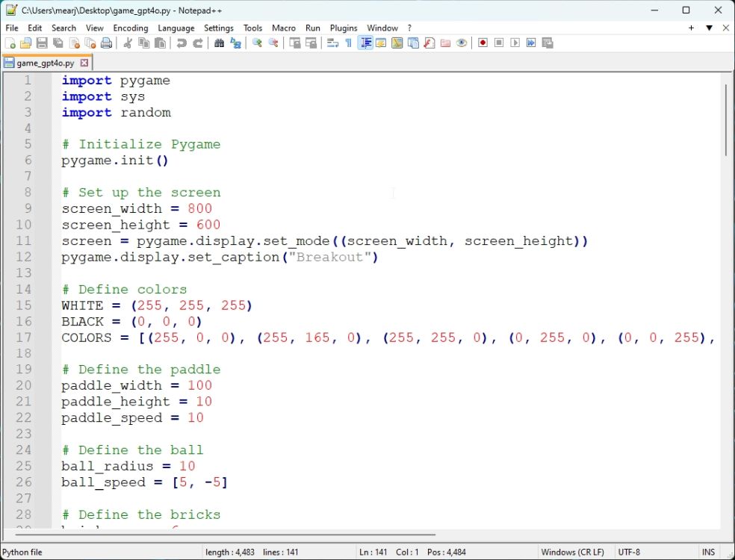735x560 pixels.
Task: Toggle the indent guide display
Action: click(366, 43)
